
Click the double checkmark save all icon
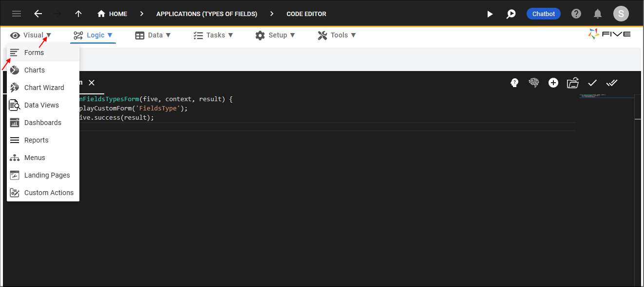(612, 83)
